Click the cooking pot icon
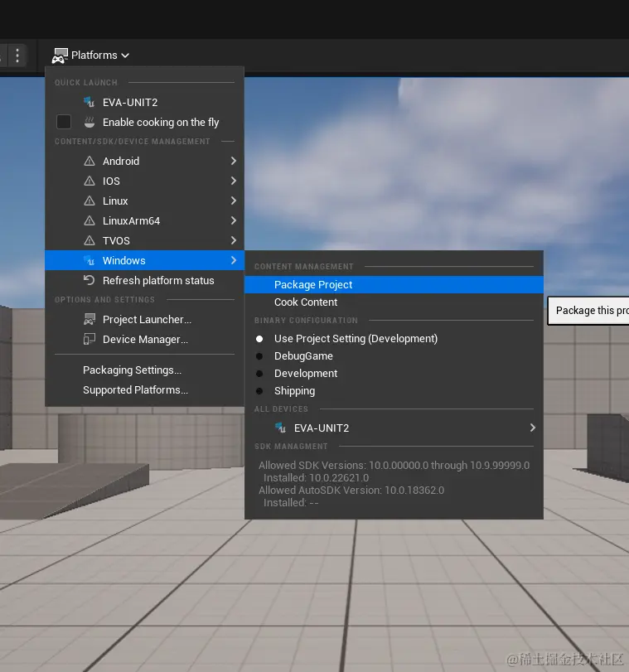Viewport: 629px width, 672px height. tap(90, 122)
